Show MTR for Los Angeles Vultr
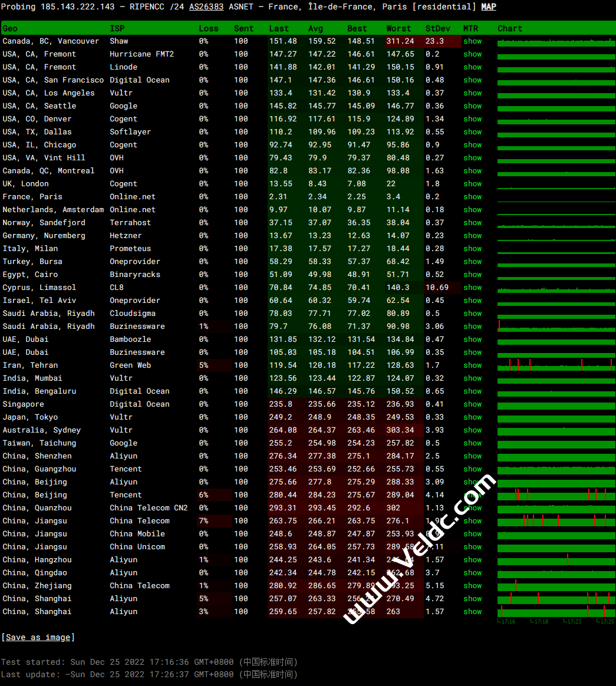This screenshot has width=616, height=686. tap(473, 93)
